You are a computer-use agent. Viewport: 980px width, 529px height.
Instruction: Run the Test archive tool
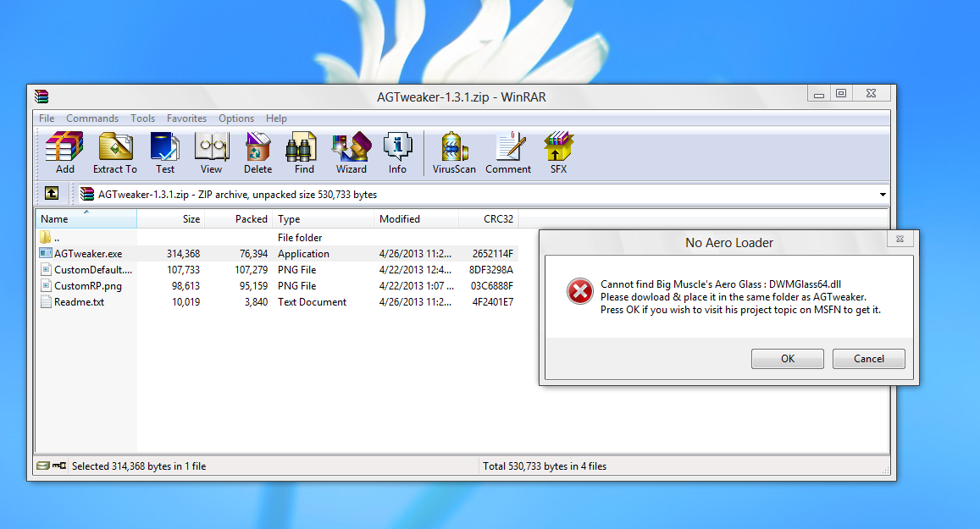pyautogui.click(x=165, y=152)
